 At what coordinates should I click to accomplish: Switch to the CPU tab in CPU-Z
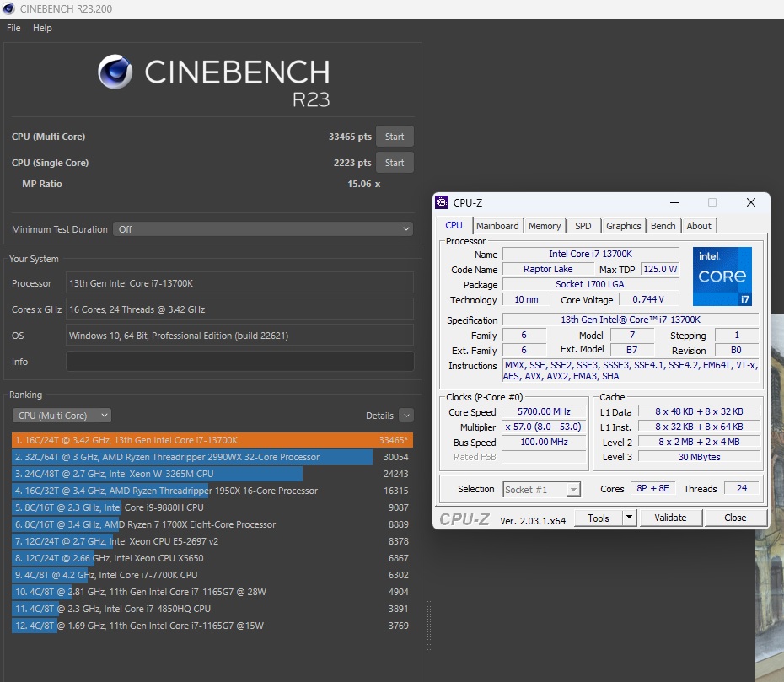click(454, 225)
